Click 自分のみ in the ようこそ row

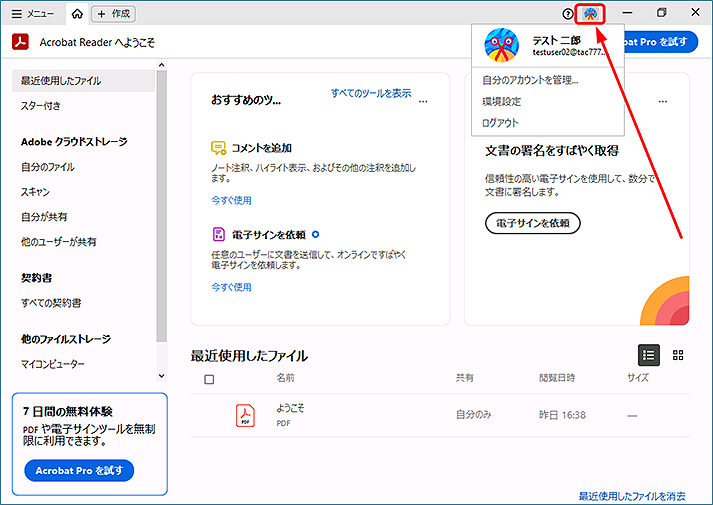(474, 415)
